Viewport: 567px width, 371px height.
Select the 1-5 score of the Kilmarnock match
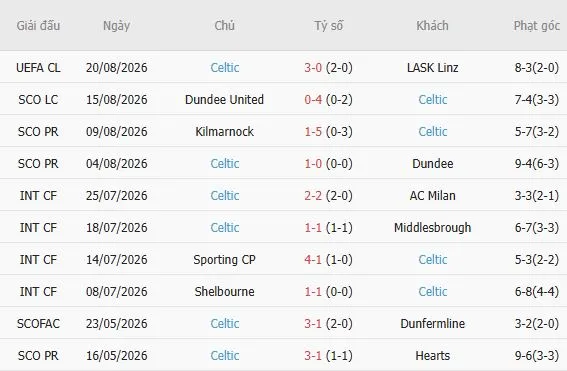click(313, 132)
